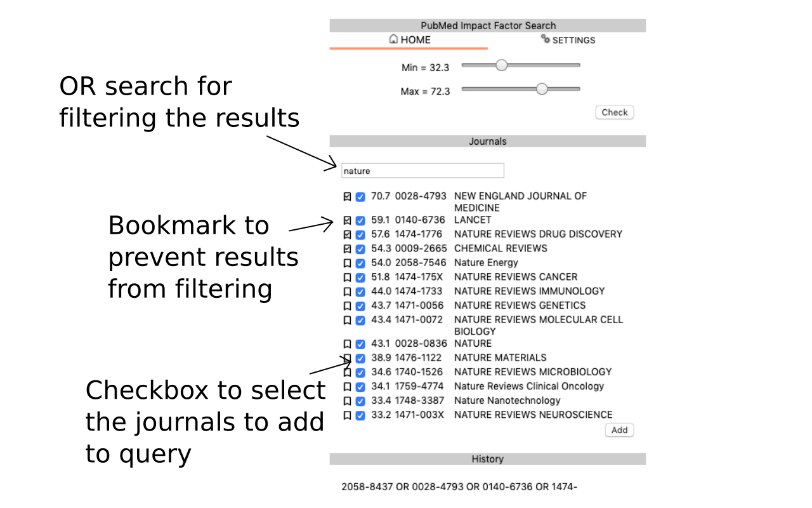
Task: Bookmark NATURE REVIEWS CANCER
Action: pyautogui.click(x=347, y=277)
